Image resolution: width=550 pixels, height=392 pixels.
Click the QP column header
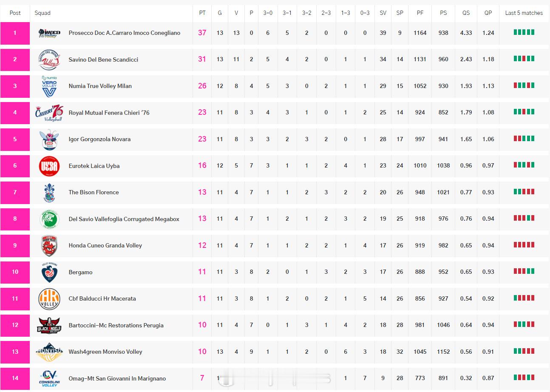488,13
